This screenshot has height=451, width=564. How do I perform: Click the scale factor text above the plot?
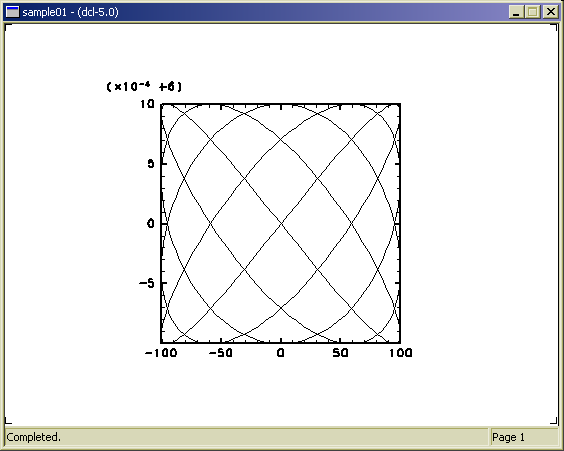144,87
